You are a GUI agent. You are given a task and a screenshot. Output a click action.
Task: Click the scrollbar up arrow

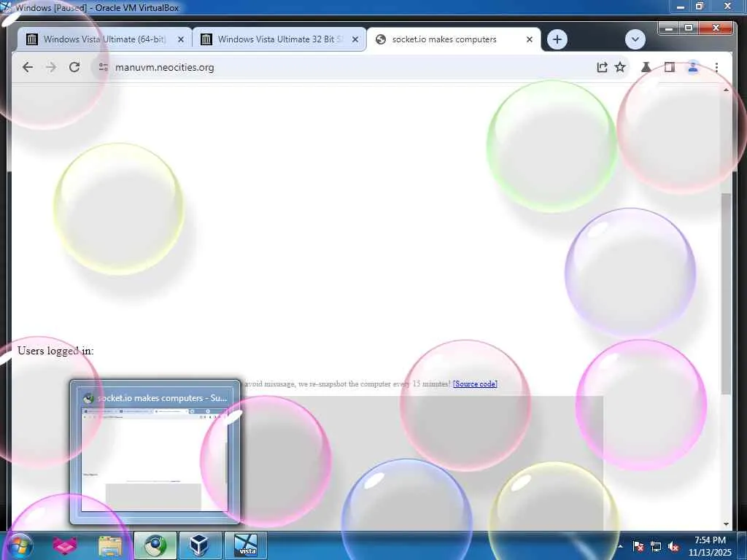[x=726, y=90]
